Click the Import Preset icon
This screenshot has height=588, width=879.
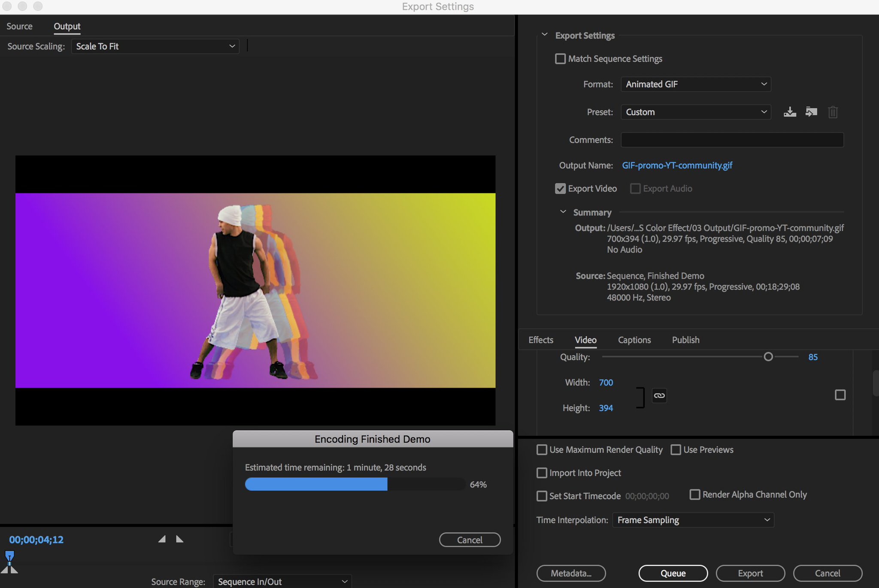[x=811, y=112]
